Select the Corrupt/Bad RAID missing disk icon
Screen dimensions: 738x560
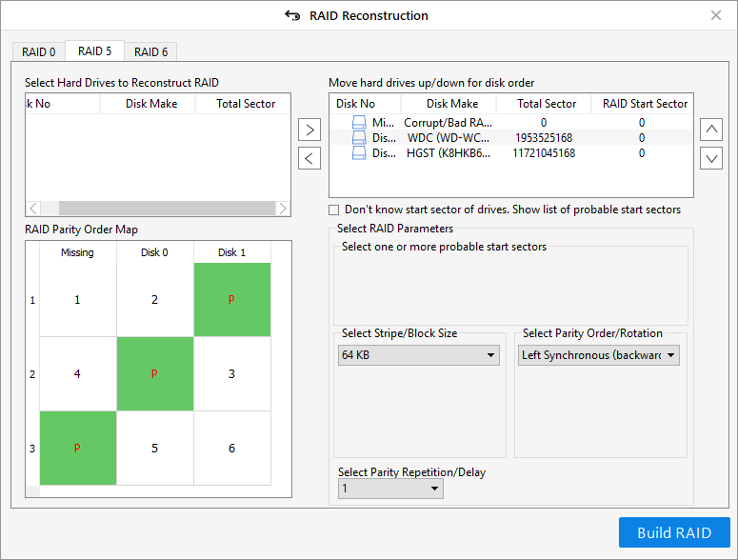(359, 123)
